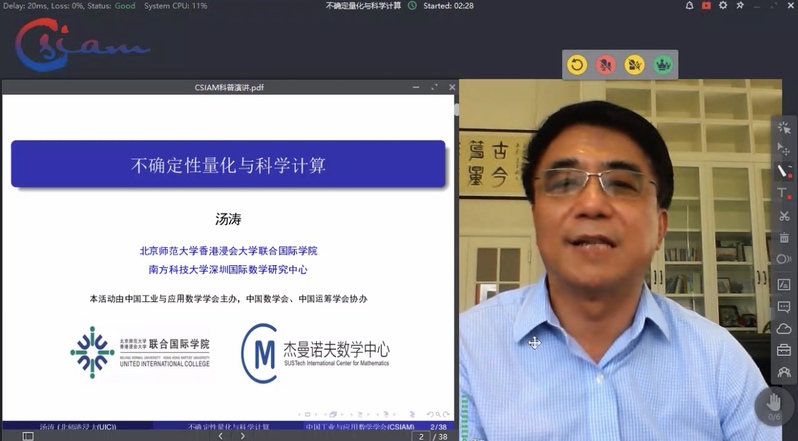Open the toolbox briefcase icon
798x441 pixels.
point(784,350)
